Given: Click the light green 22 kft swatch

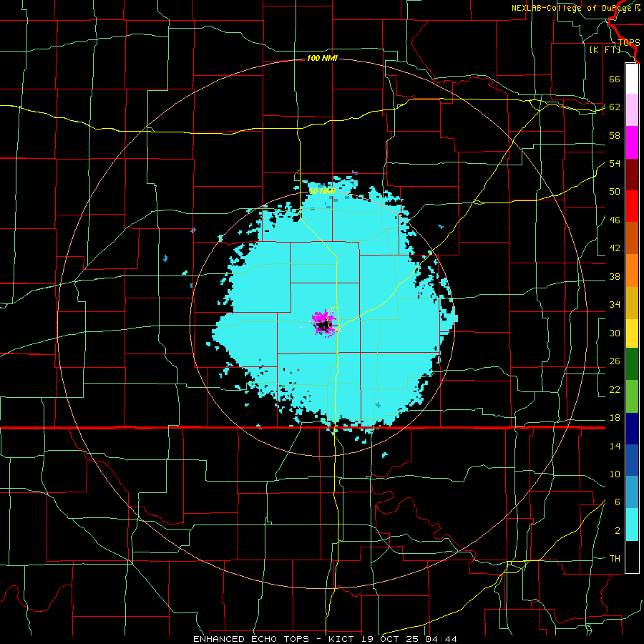Looking at the screenshot, I should [632, 396].
